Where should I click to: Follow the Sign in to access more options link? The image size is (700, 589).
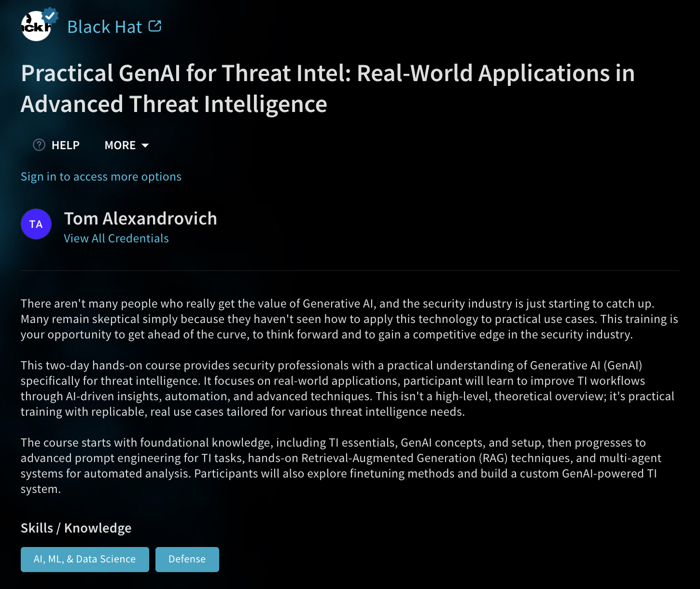pos(101,177)
